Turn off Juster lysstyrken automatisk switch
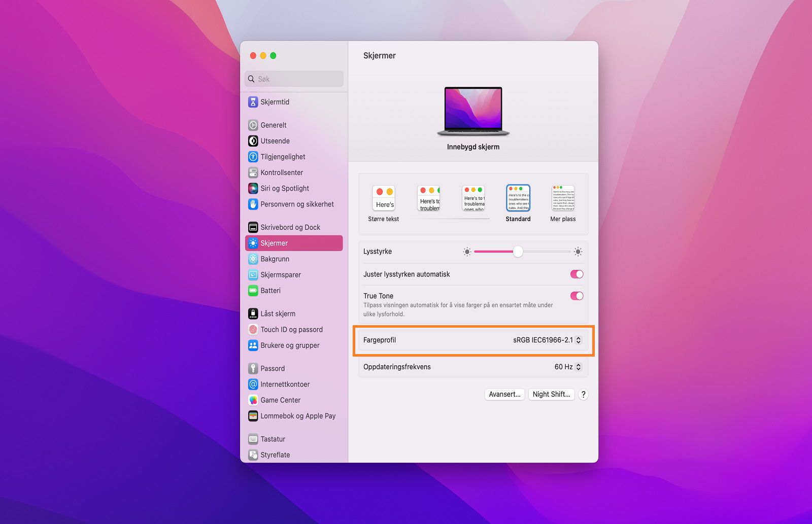The width and height of the screenshot is (812, 524). (x=577, y=274)
